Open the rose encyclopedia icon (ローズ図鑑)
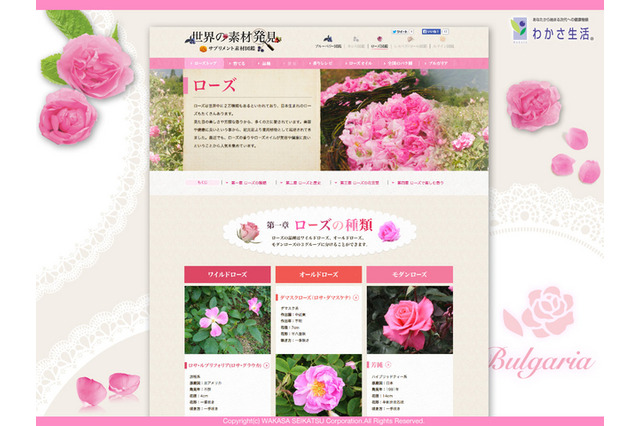 pyautogui.click(x=380, y=39)
